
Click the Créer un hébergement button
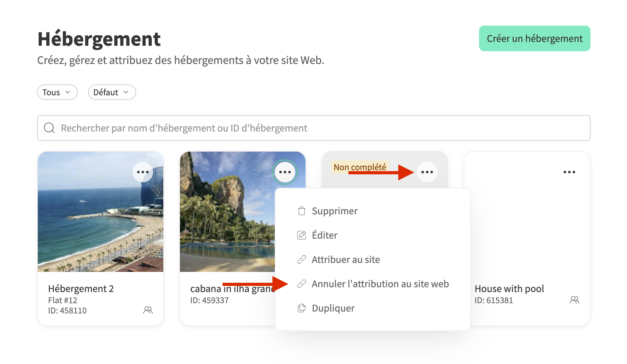[x=534, y=38]
